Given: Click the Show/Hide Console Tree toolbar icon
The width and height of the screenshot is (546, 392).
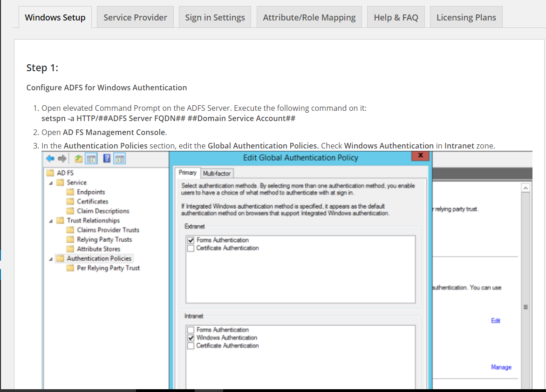Looking at the screenshot, I should pos(91,159).
